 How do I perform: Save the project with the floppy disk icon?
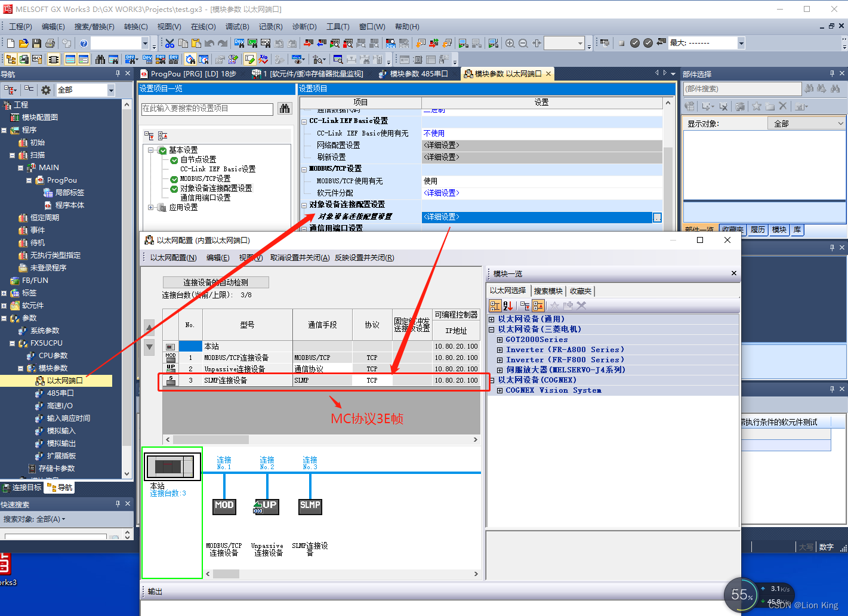[37, 43]
